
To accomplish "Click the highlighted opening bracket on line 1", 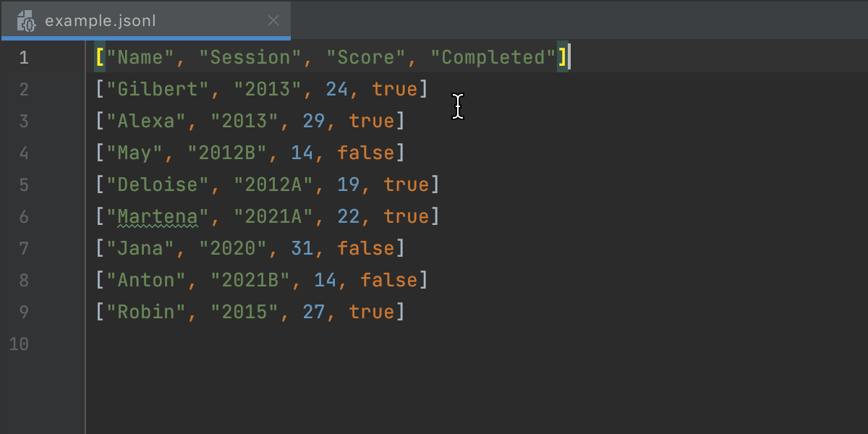I will point(100,57).
